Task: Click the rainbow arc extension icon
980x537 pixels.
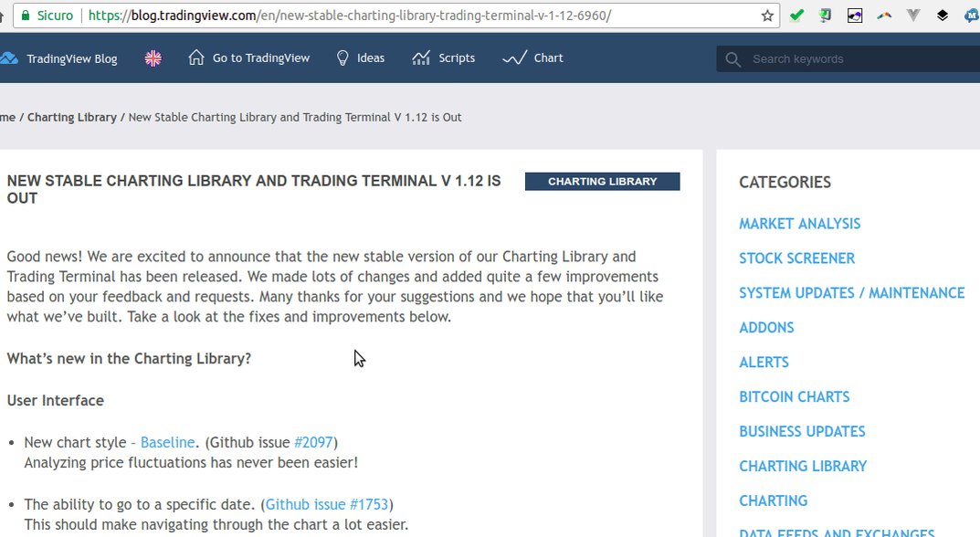Action: pyautogui.click(x=884, y=16)
